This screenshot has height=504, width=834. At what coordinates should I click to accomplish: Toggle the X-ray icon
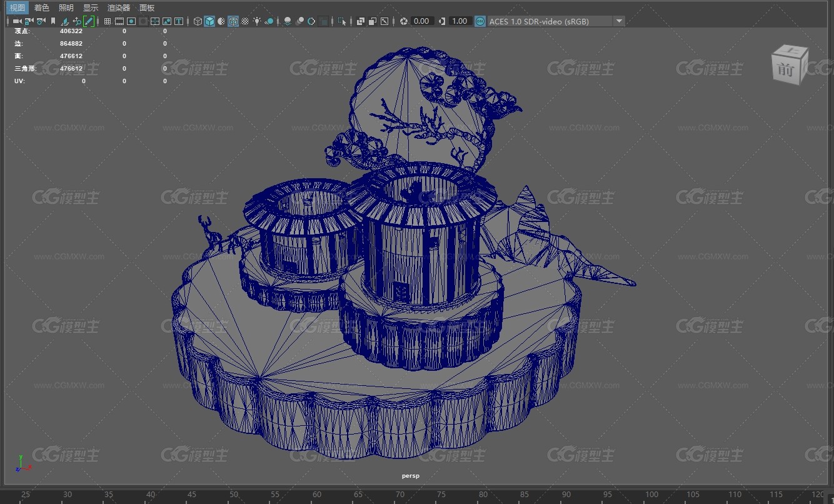coord(361,21)
